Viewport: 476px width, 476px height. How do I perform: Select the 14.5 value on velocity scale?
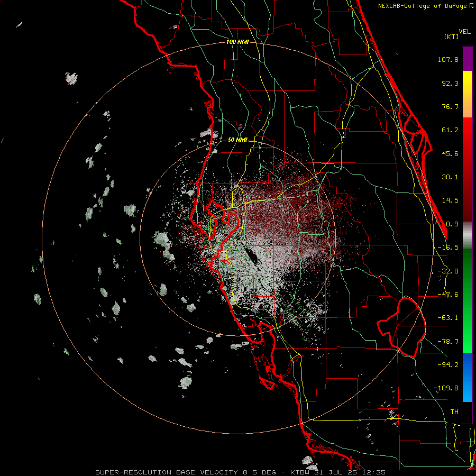(x=450, y=200)
